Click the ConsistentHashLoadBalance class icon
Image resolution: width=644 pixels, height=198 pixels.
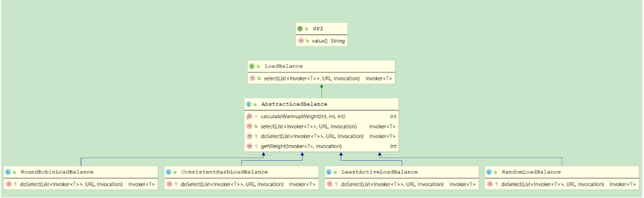pyautogui.click(x=169, y=172)
